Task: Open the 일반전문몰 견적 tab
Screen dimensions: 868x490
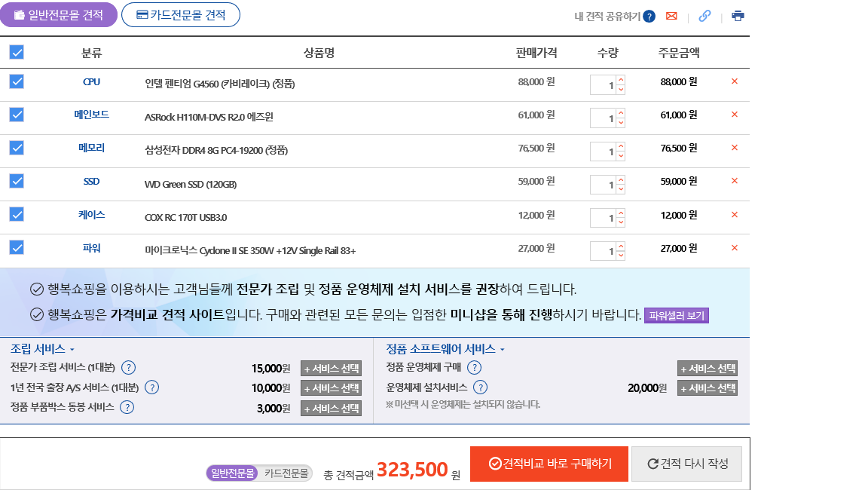Action: (x=59, y=15)
